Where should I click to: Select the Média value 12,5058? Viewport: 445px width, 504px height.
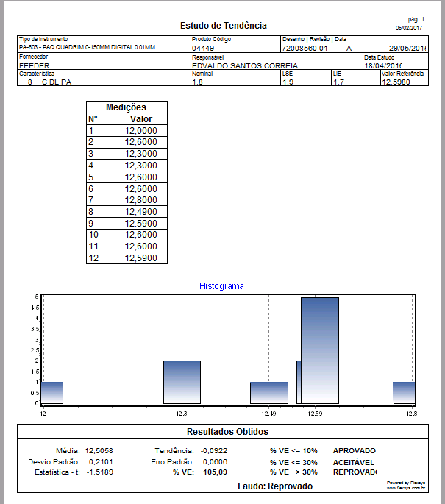[99, 451]
